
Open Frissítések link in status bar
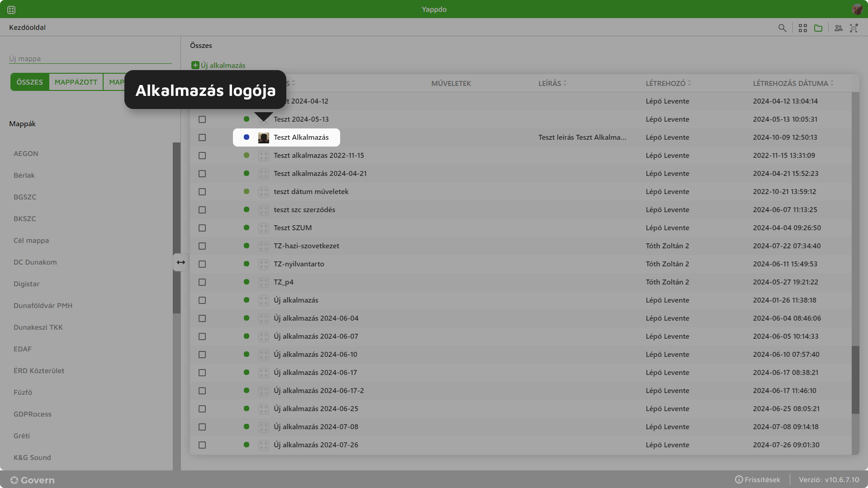click(758, 479)
